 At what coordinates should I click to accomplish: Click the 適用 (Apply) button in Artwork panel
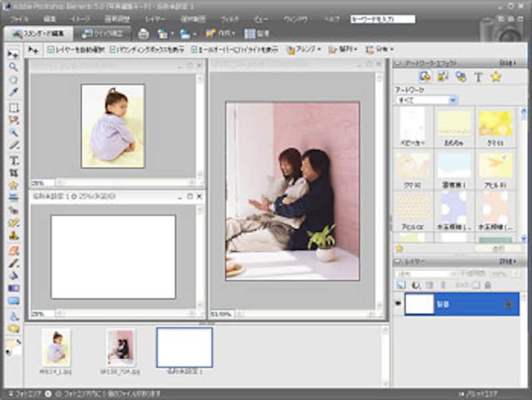pos(498,248)
